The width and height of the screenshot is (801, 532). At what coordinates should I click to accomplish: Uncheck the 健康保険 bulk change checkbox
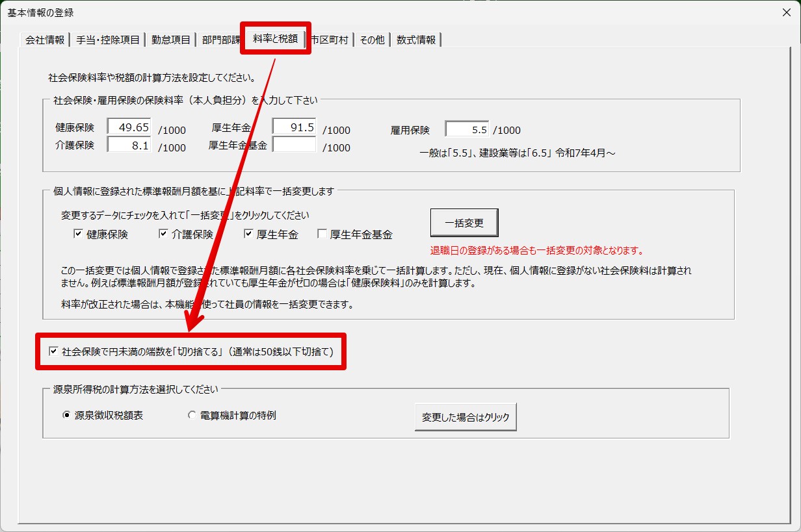coord(78,234)
